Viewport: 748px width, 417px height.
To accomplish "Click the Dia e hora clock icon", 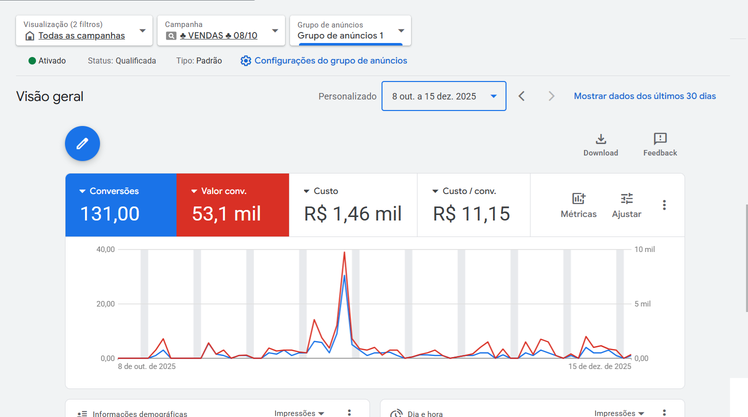I will click(396, 413).
